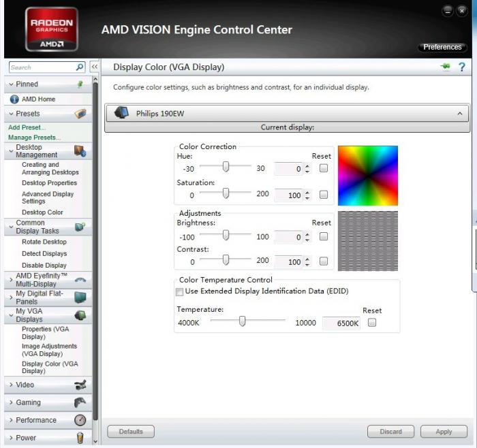Click the sidebar scroll down arrow
The height and width of the screenshot is (448, 477).
pyautogui.click(x=95, y=441)
